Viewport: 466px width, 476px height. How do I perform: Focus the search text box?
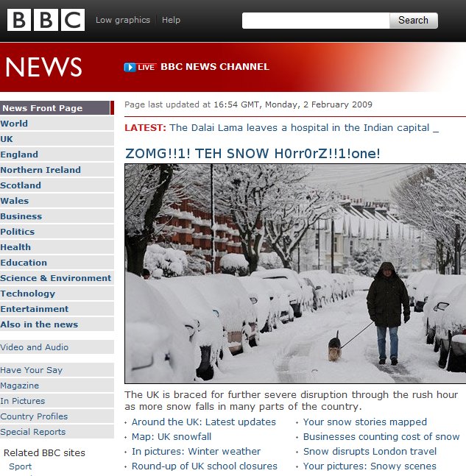point(316,21)
